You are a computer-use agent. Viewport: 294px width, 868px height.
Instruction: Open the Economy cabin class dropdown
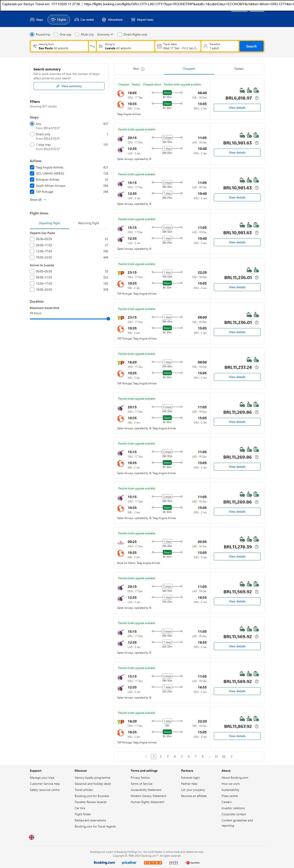[x=105, y=34]
